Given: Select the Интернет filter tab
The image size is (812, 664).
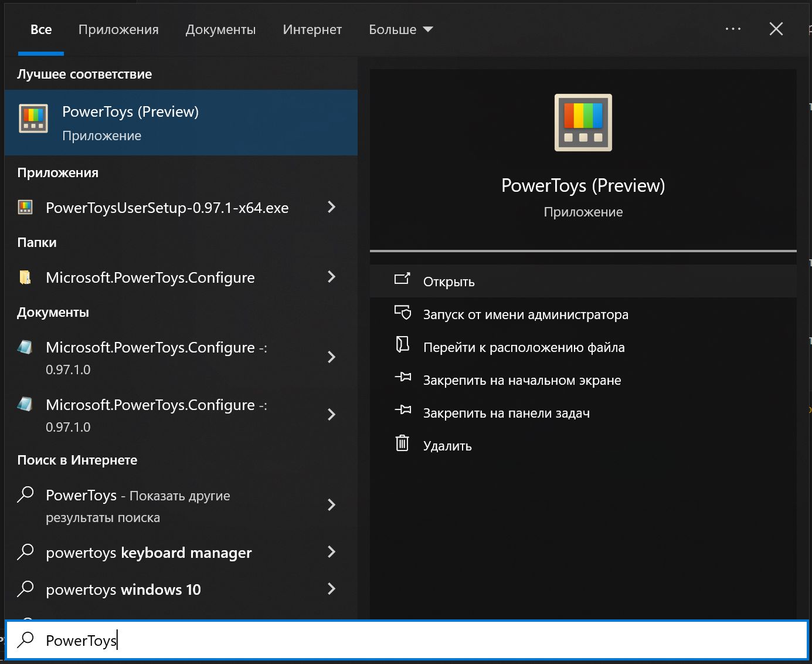Looking at the screenshot, I should point(312,29).
